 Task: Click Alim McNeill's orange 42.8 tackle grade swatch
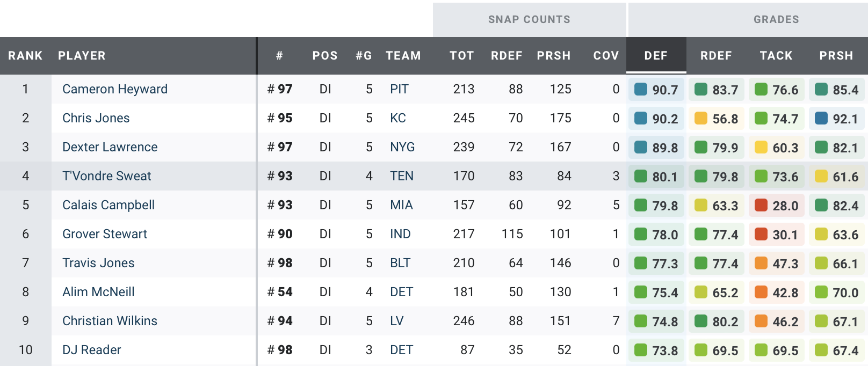click(761, 292)
